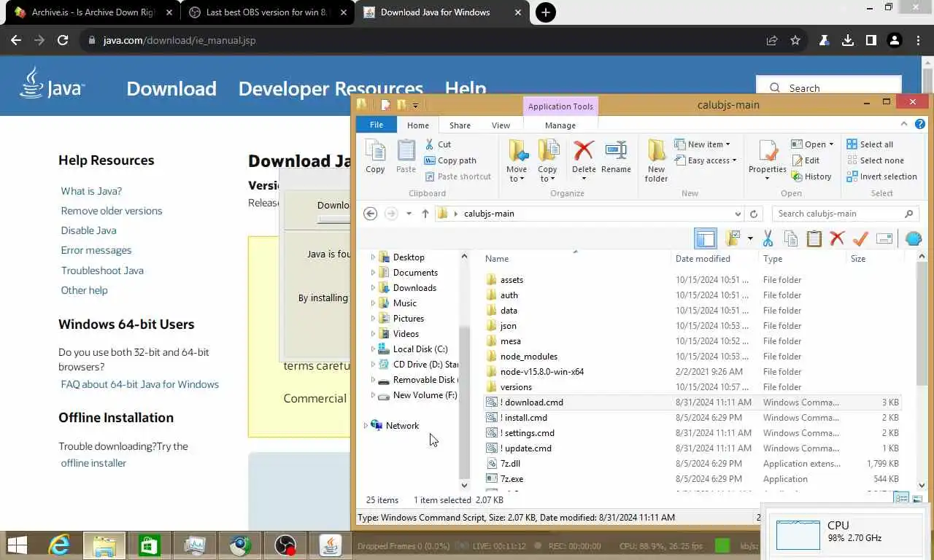This screenshot has width=934, height=560.
Task: Open the Easy access dropdown
Action: tap(705, 160)
